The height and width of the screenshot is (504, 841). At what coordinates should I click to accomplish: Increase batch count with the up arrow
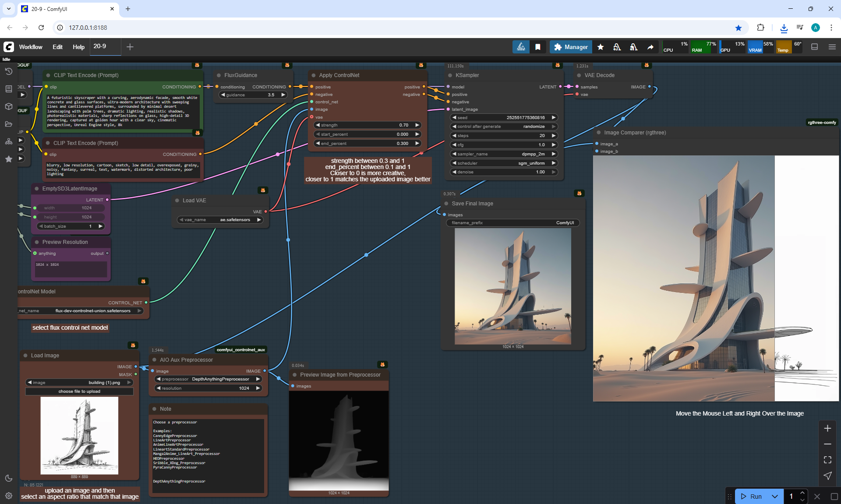(802, 493)
